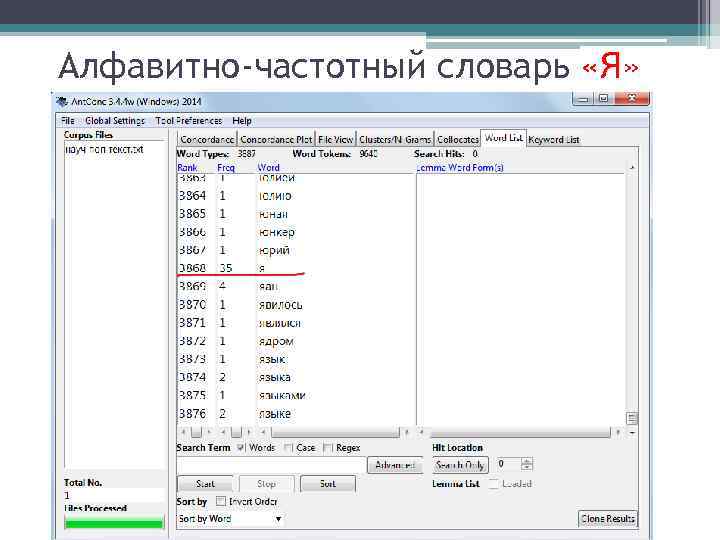This screenshot has width=720, height=540.
Task: Switch to the File View tab
Action: coord(336,139)
